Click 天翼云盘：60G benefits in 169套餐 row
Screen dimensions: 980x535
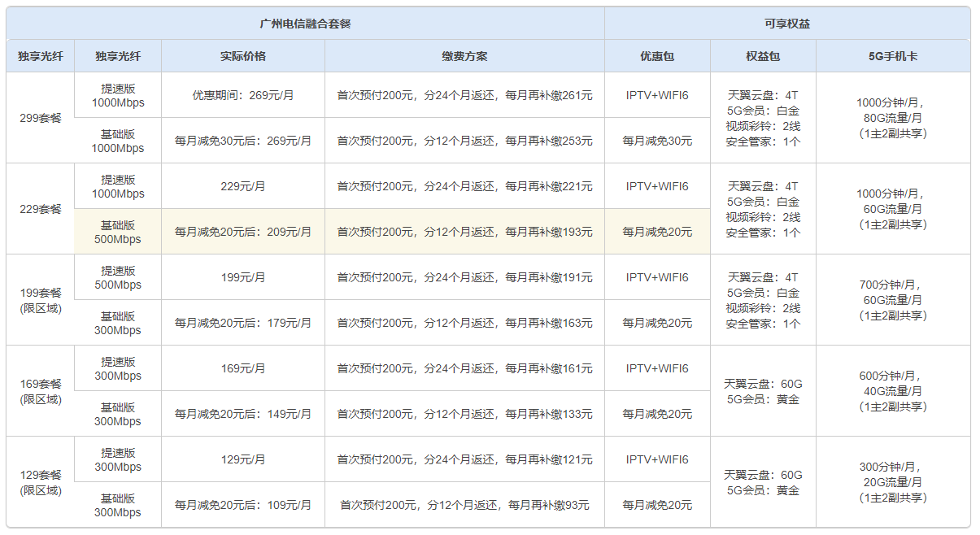pyautogui.click(x=763, y=391)
